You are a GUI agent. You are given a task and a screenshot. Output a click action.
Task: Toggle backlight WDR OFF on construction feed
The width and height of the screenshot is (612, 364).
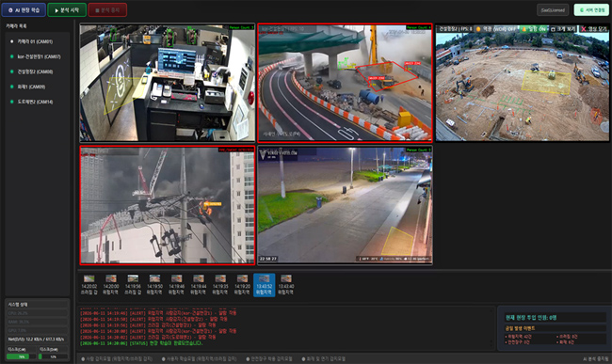pyautogui.click(x=495, y=29)
